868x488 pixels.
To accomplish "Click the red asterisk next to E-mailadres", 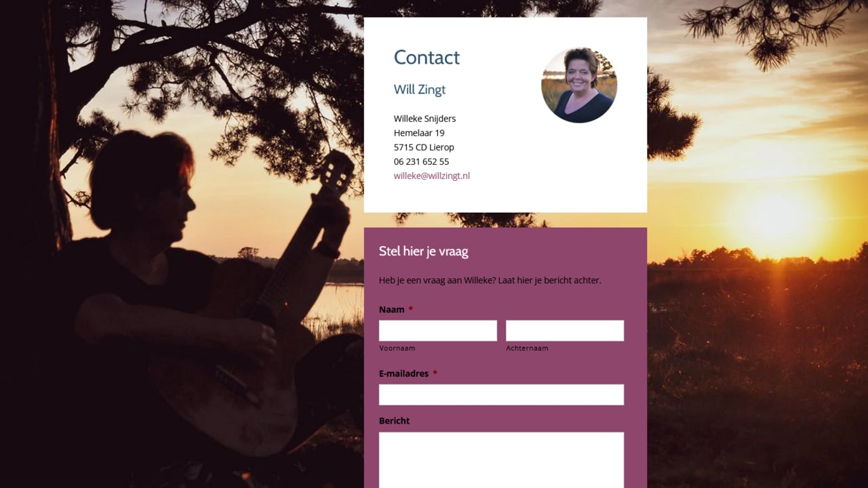I will [x=435, y=373].
